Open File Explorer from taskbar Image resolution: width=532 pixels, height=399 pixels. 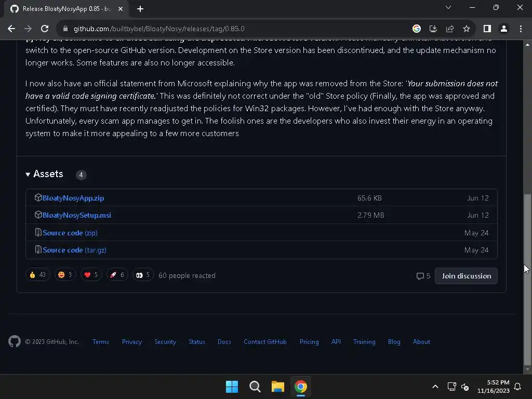tap(277, 387)
